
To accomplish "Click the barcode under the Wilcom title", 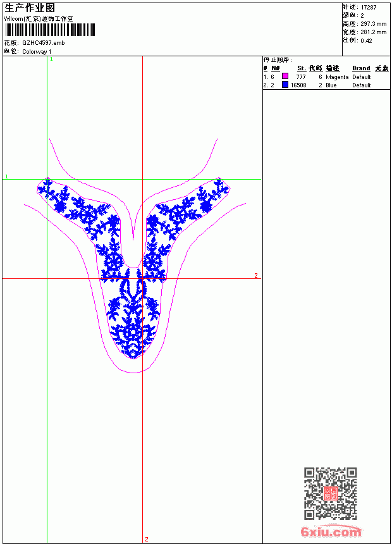I will (49, 30).
